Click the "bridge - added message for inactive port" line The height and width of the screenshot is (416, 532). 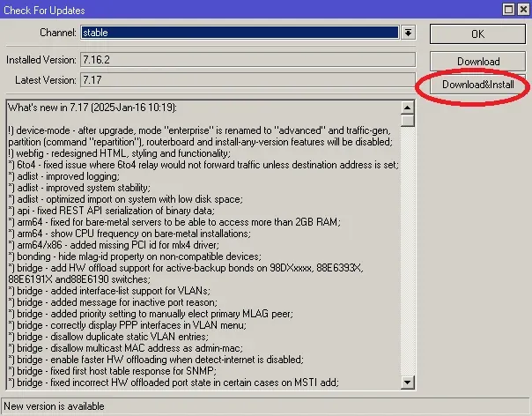(x=113, y=302)
